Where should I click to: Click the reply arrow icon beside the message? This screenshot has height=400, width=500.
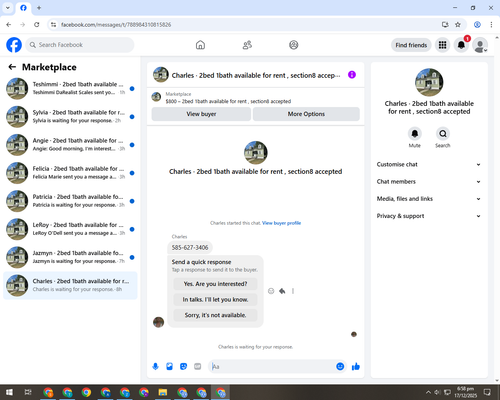click(282, 291)
